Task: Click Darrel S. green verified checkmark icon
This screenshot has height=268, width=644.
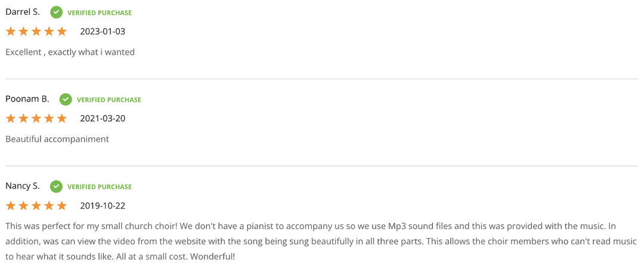Action: tap(56, 12)
